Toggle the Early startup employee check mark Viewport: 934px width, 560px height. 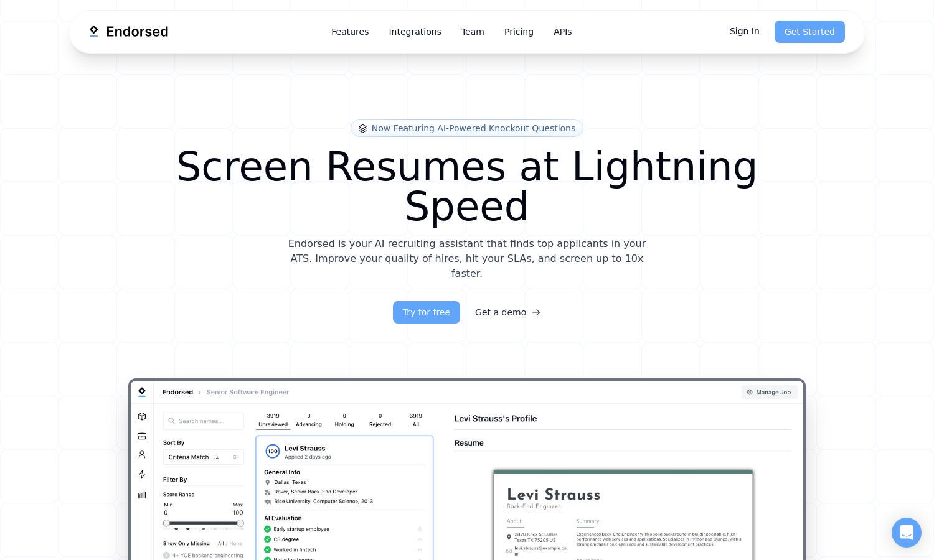268,529
